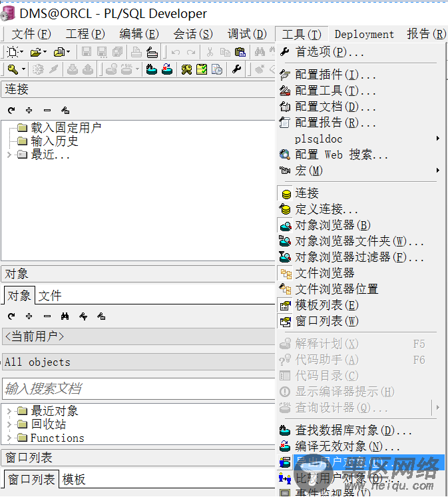Open the 会话(S) menu
This screenshot has width=448, height=497.
pyautogui.click(x=193, y=34)
